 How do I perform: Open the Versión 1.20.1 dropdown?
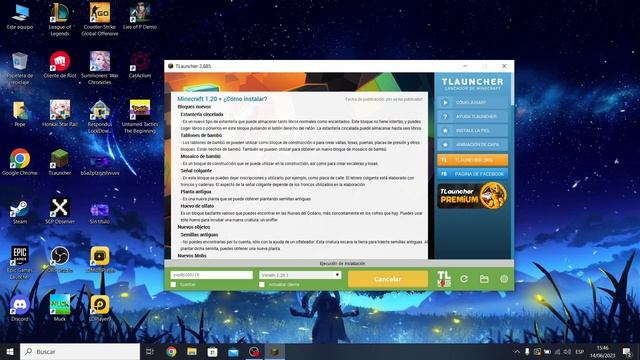pyautogui.click(x=300, y=275)
